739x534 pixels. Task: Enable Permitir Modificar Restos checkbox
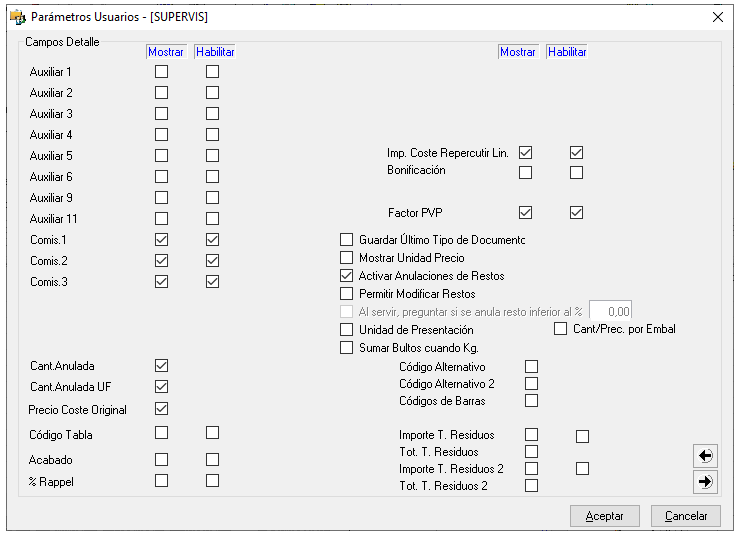click(347, 294)
